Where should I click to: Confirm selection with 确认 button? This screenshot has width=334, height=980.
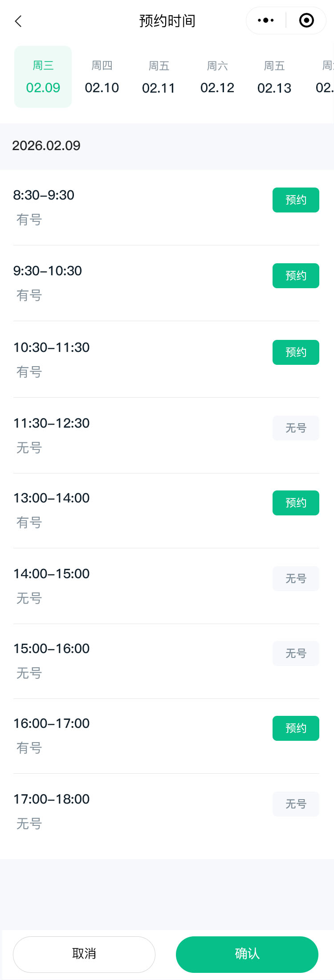pos(247,954)
